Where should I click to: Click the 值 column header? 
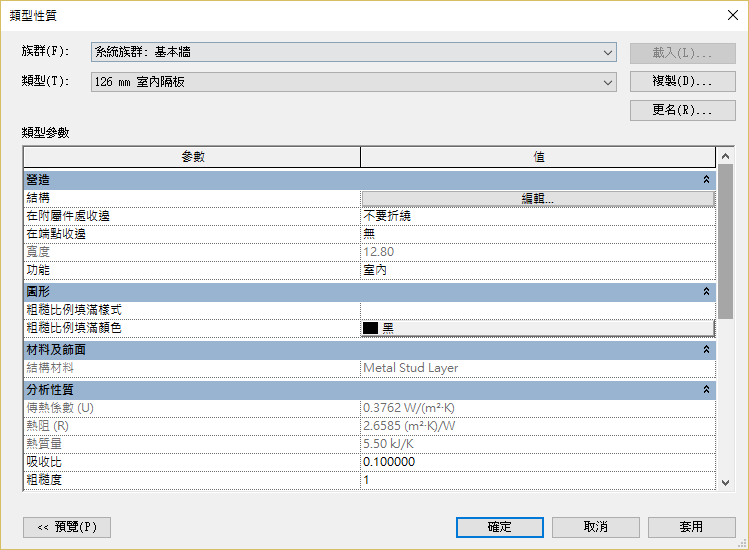pos(538,157)
